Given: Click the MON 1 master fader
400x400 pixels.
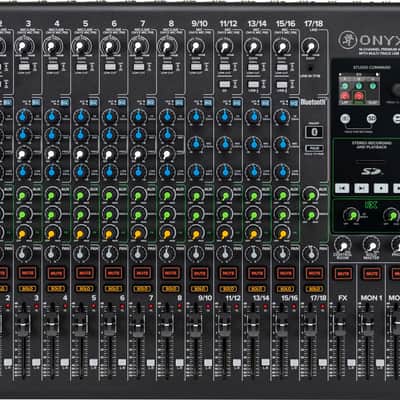Looking at the screenshot, I should 367,324.
